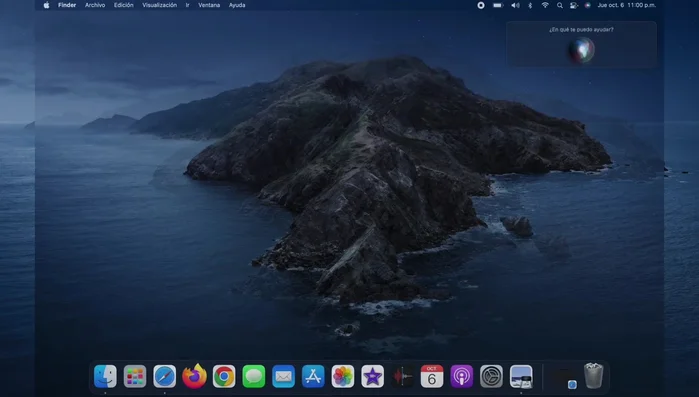
Task: Open Google Chrome in the Dock
Action: click(224, 377)
